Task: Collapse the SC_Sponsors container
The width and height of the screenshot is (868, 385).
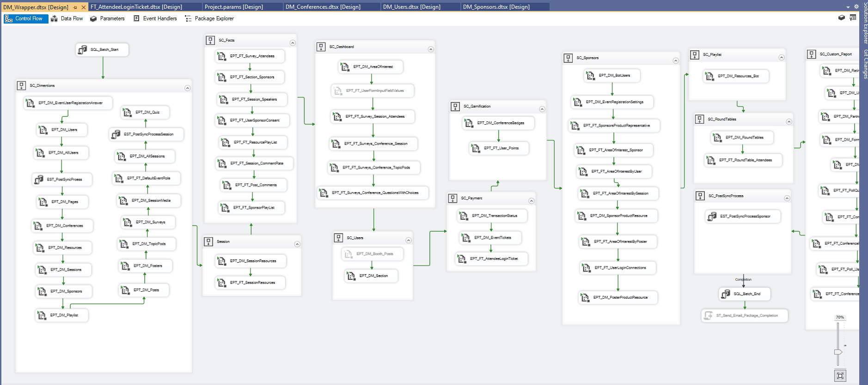Action: coord(675,60)
